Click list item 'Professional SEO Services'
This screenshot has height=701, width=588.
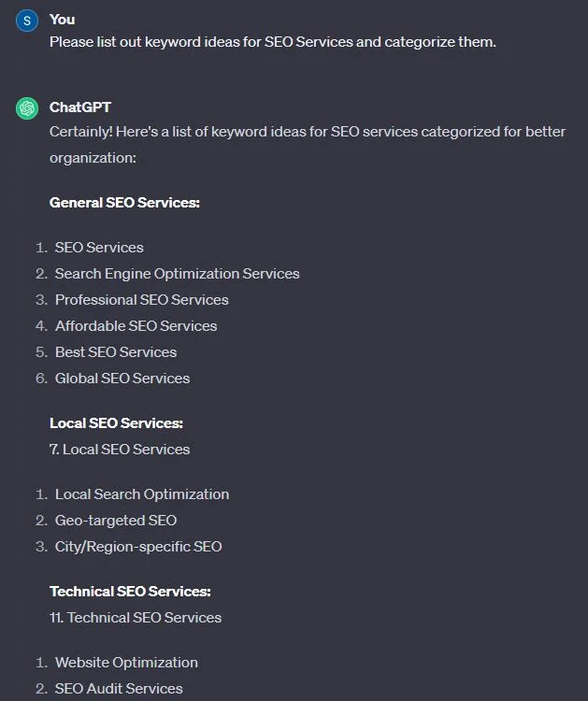tap(142, 300)
